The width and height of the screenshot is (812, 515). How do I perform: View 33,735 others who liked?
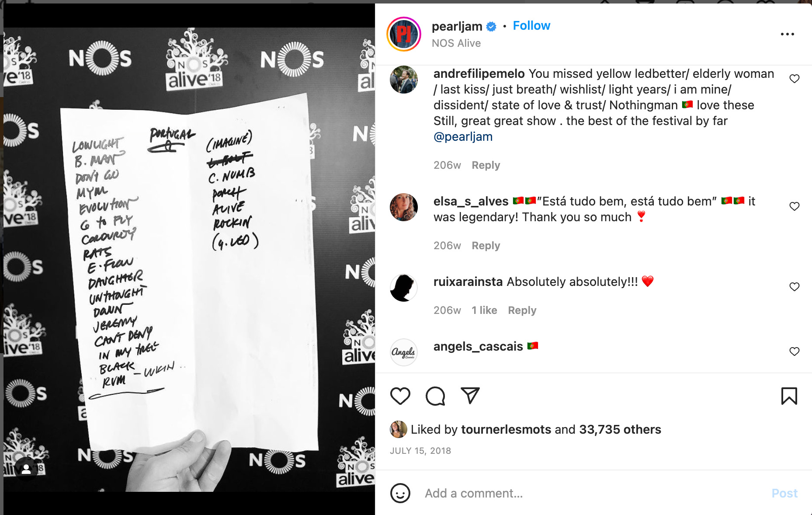point(620,429)
